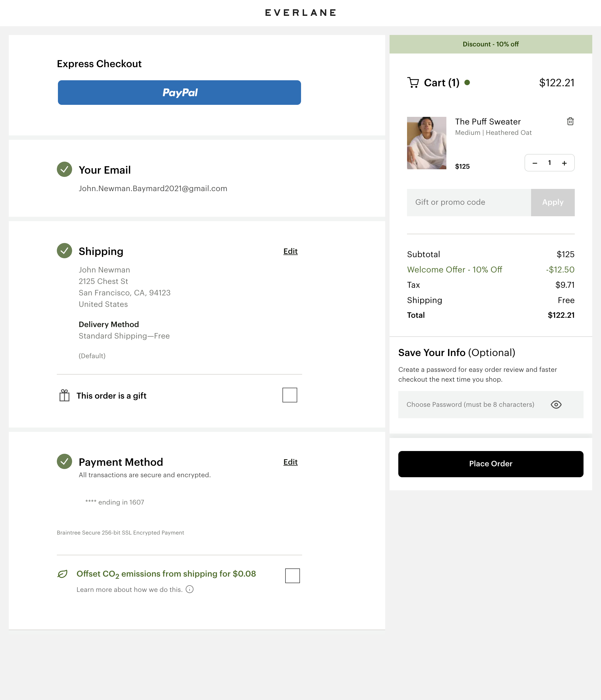Click the shopping cart icon
Screen dimensions: 601x700
(x=413, y=82)
